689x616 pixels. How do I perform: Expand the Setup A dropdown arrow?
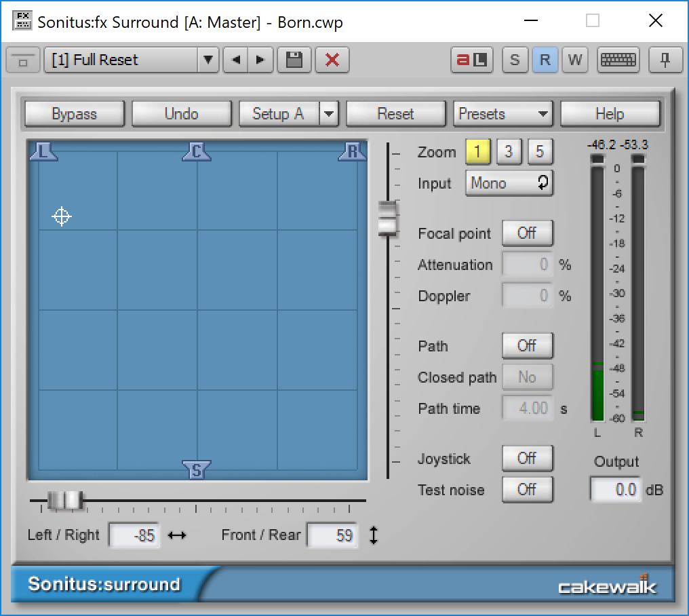click(x=330, y=113)
